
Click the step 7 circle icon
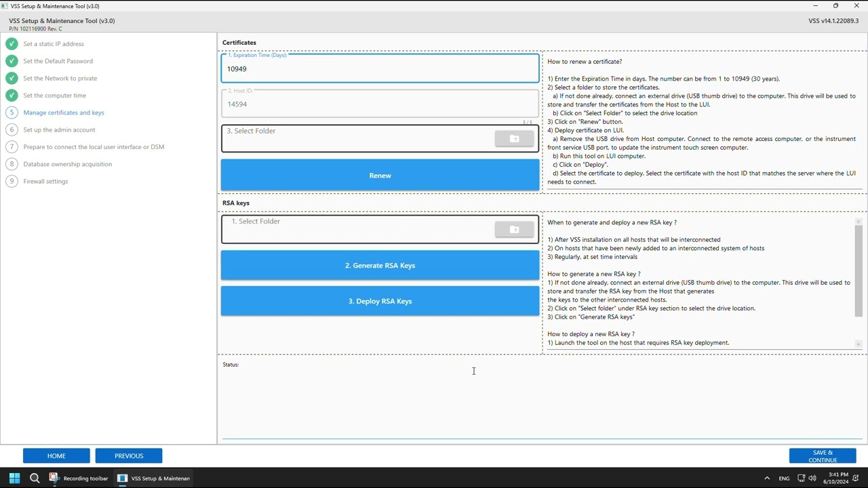(x=12, y=146)
